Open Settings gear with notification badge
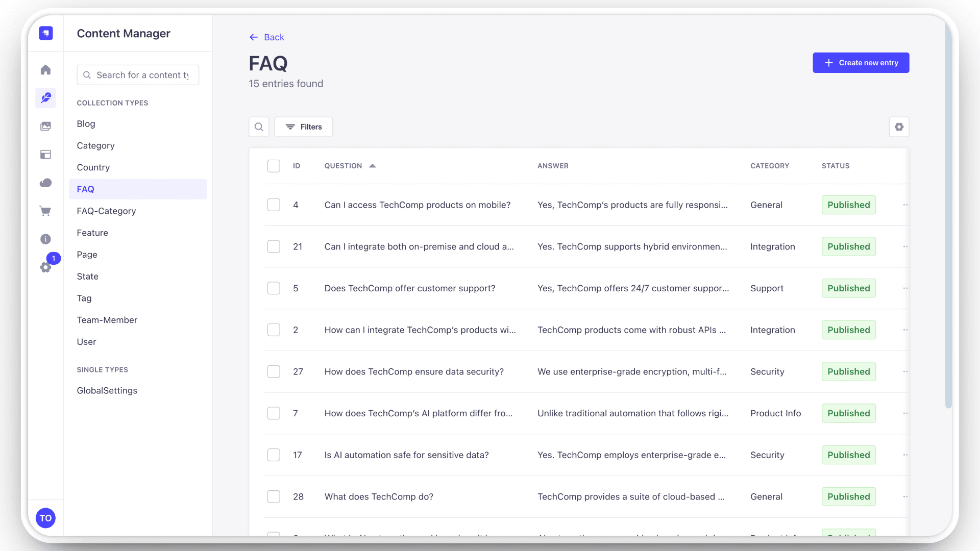The image size is (980, 551). coord(46,267)
